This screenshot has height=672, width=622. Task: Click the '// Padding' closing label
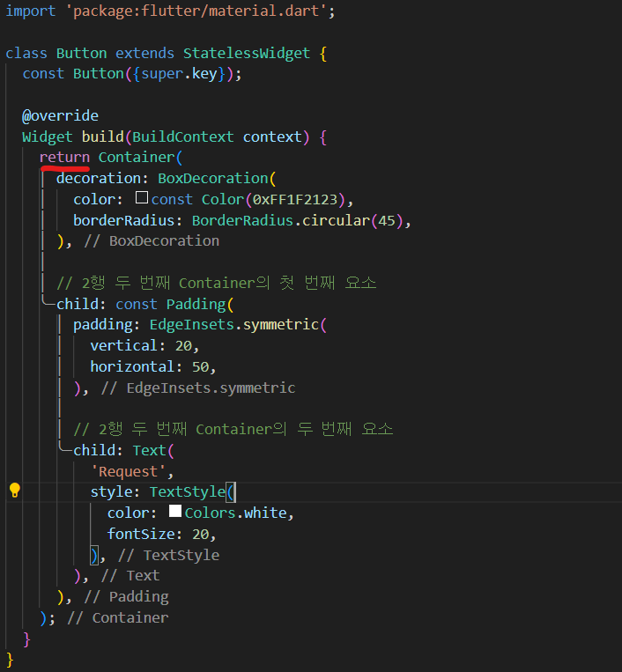127,597
